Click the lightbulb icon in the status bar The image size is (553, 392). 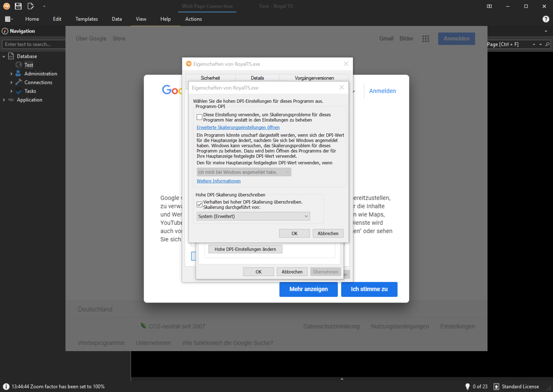467,386
